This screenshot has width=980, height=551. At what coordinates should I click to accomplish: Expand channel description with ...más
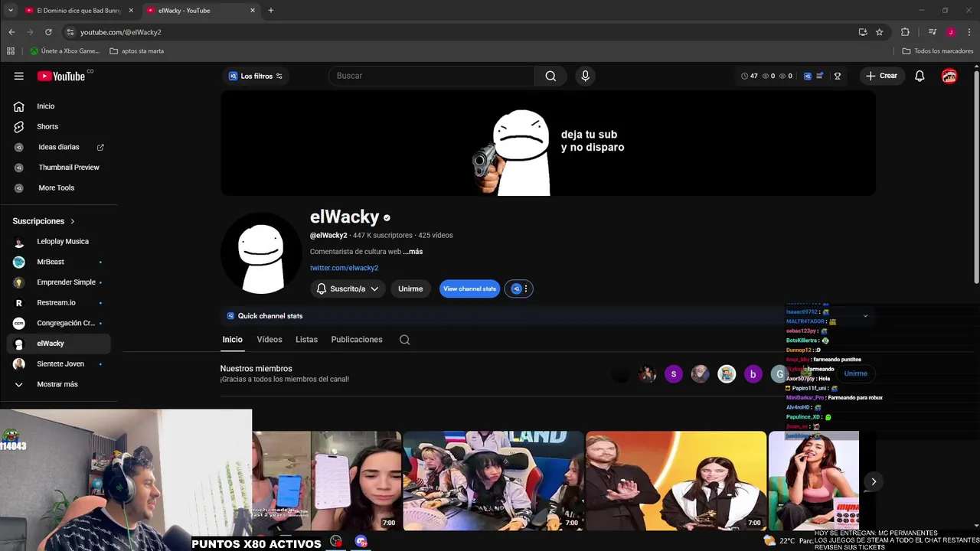pos(413,251)
